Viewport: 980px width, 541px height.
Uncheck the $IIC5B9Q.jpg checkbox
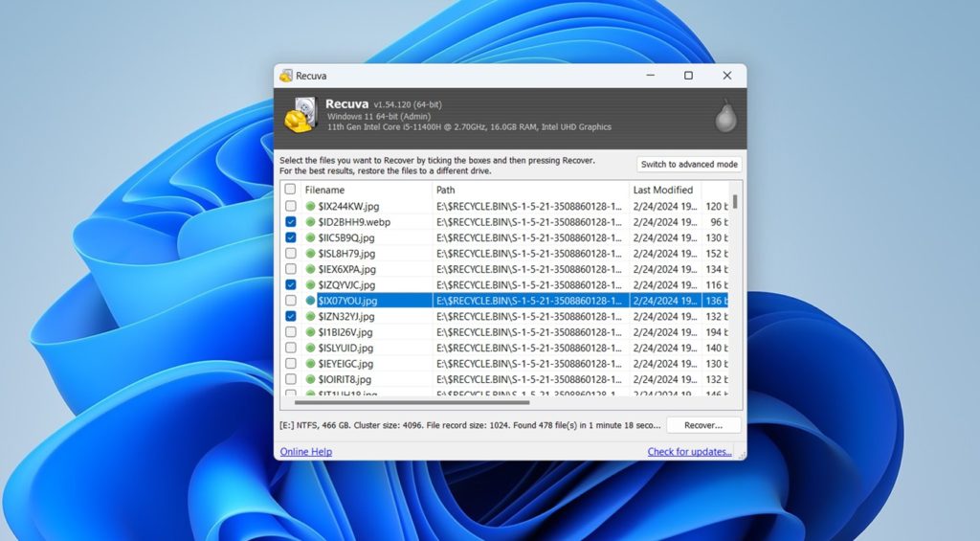click(291, 237)
